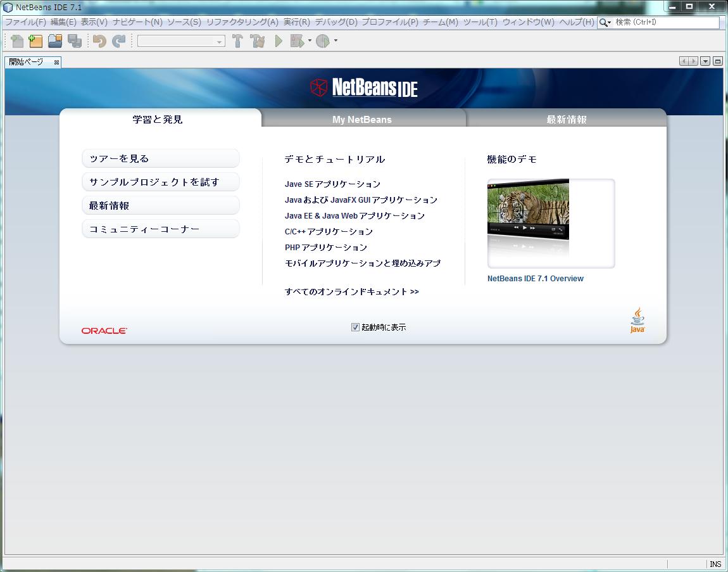Click the Clean and Build icon
This screenshot has height=572, width=728.
pos(257,41)
